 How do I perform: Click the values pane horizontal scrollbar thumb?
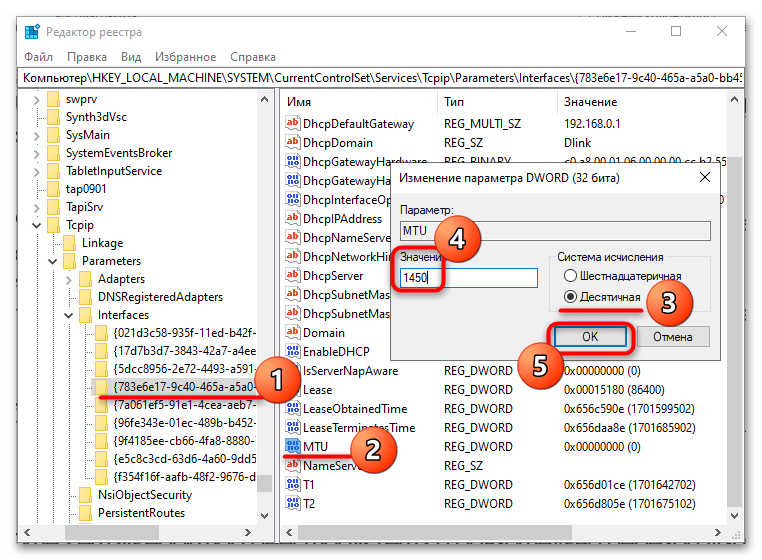coord(435,532)
